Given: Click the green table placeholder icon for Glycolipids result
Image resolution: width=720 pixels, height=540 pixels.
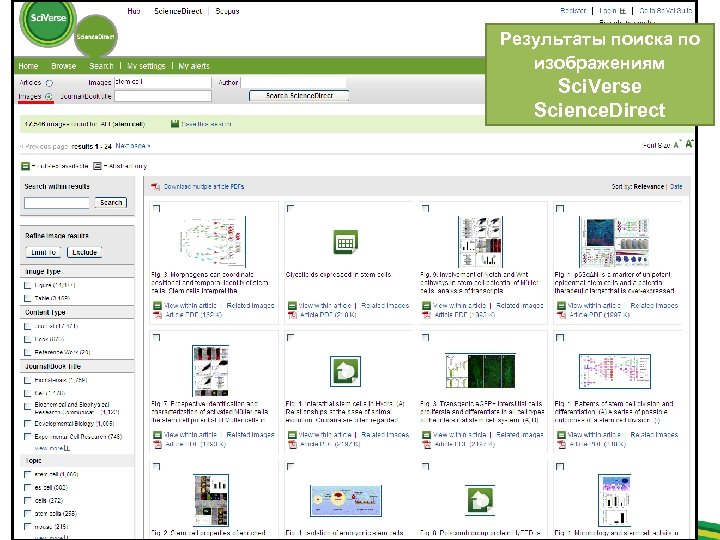Looking at the screenshot, I should point(345,242).
